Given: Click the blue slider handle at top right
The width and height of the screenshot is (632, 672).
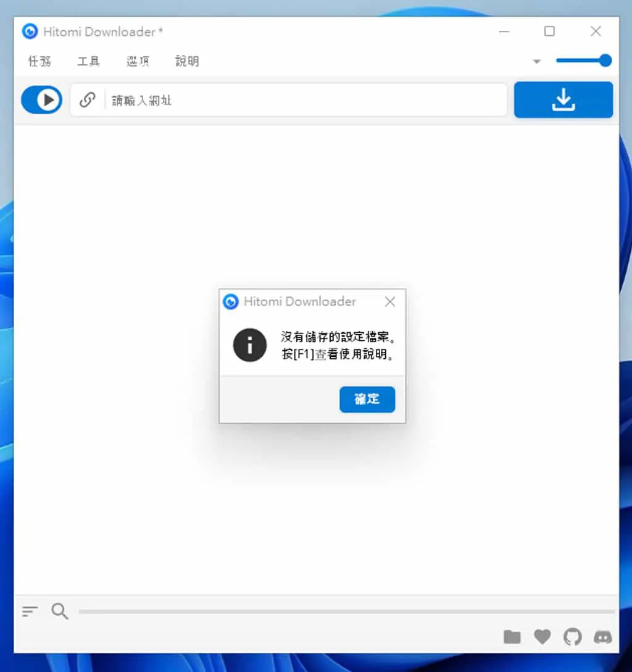Looking at the screenshot, I should 605,61.
